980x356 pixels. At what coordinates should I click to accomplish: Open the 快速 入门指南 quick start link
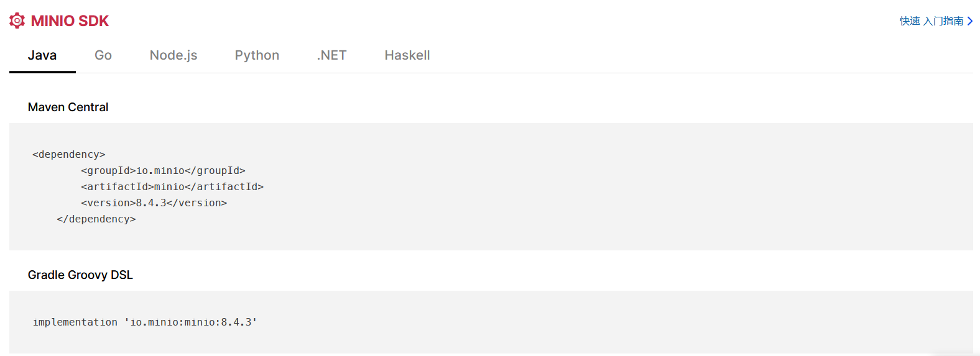[x=931, y=21]
